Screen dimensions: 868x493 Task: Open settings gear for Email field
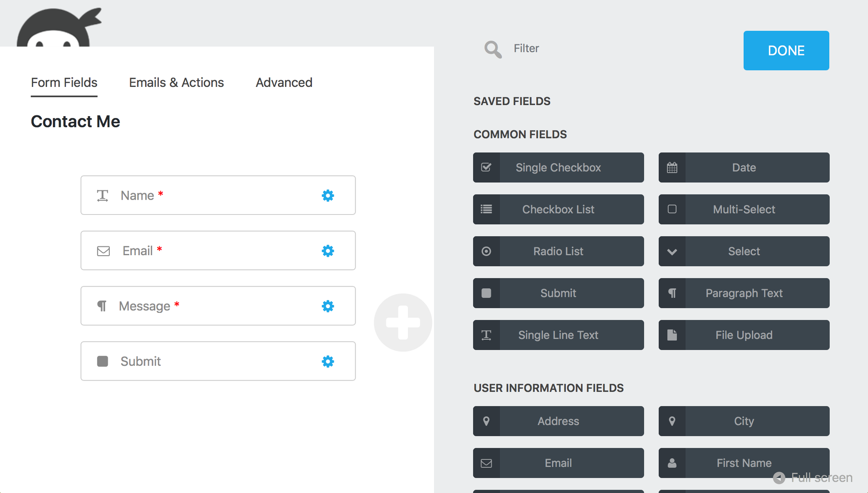328,251
